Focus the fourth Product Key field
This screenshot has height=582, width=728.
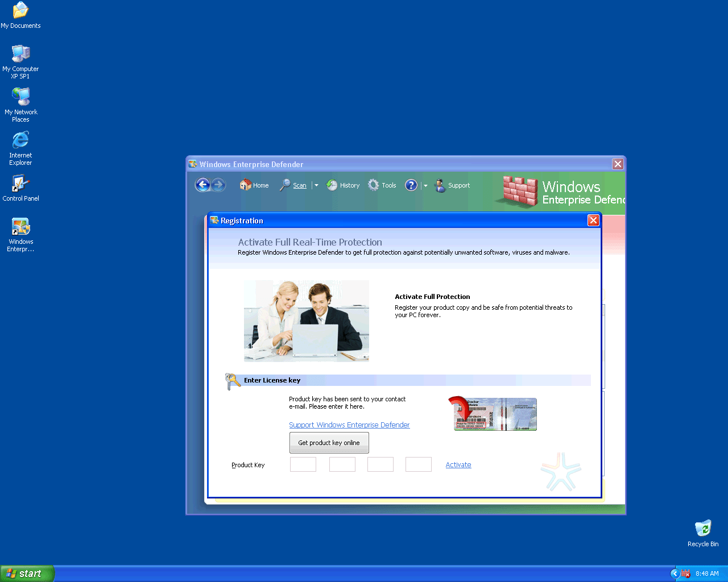pyautogui.click(x=419, y=464)
